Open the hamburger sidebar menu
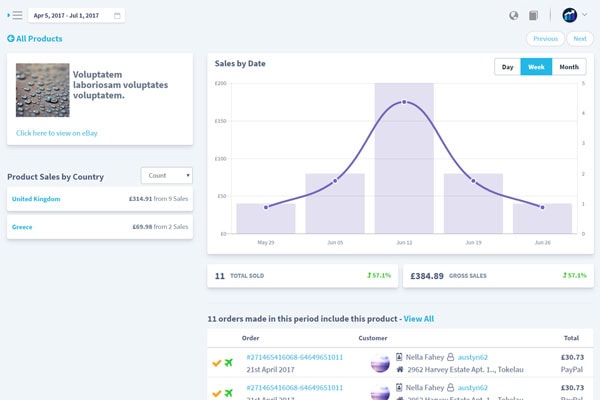 15,15
